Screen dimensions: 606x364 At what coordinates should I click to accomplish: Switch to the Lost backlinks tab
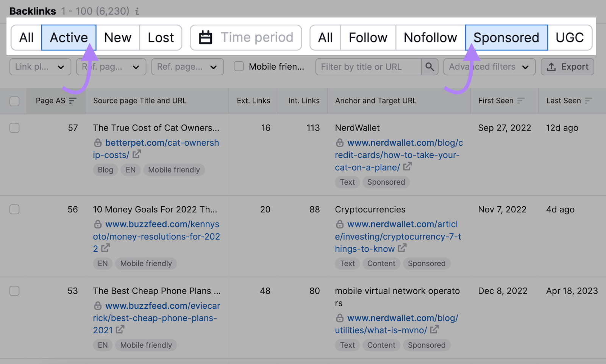[x=161, y=37]
